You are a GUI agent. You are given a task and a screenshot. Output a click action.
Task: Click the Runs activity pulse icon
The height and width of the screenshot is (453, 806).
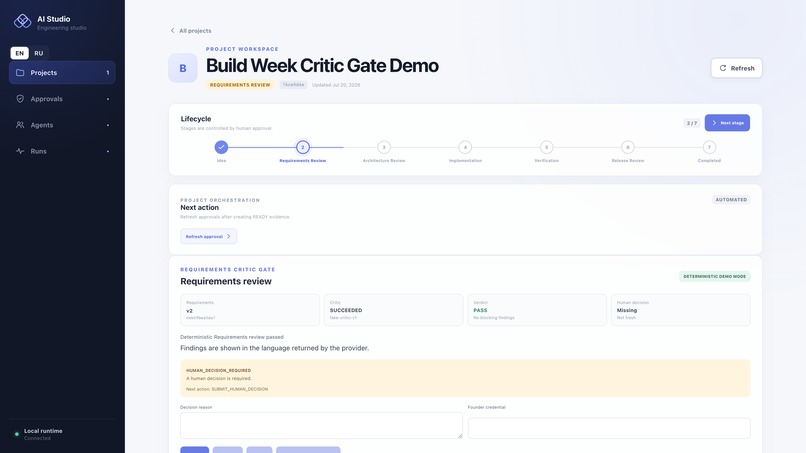point(20,151)
